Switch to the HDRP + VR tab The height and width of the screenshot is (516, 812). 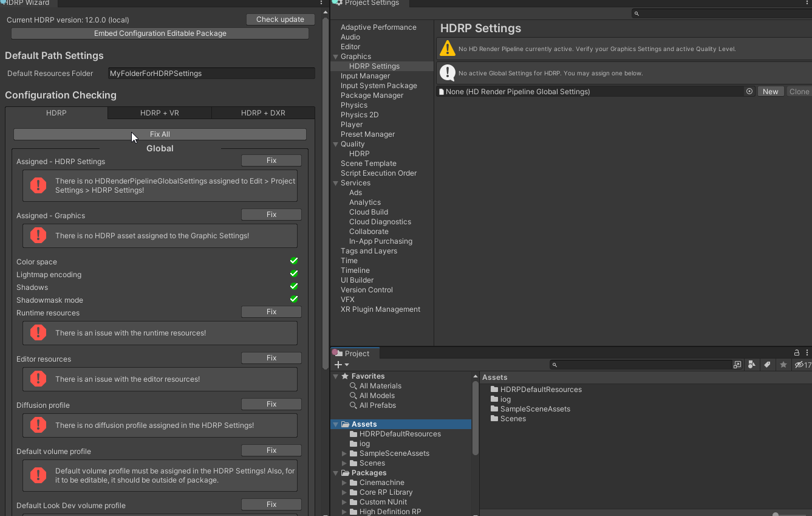[x=159, y=112]
